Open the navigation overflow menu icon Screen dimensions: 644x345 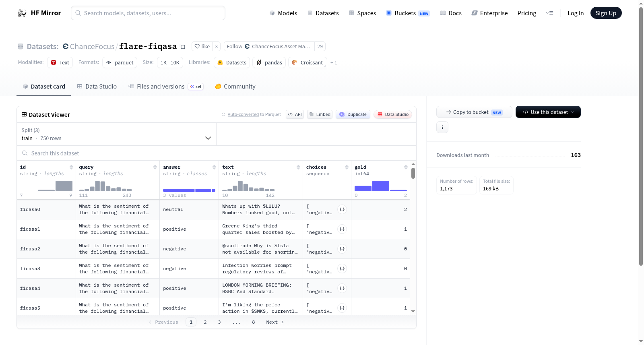tap(549, 13)
